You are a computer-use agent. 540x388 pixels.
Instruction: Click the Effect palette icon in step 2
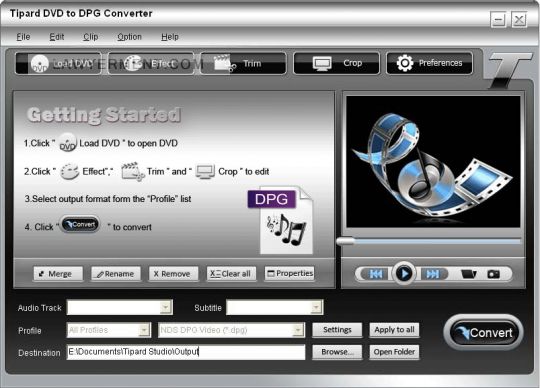point(70,171)
